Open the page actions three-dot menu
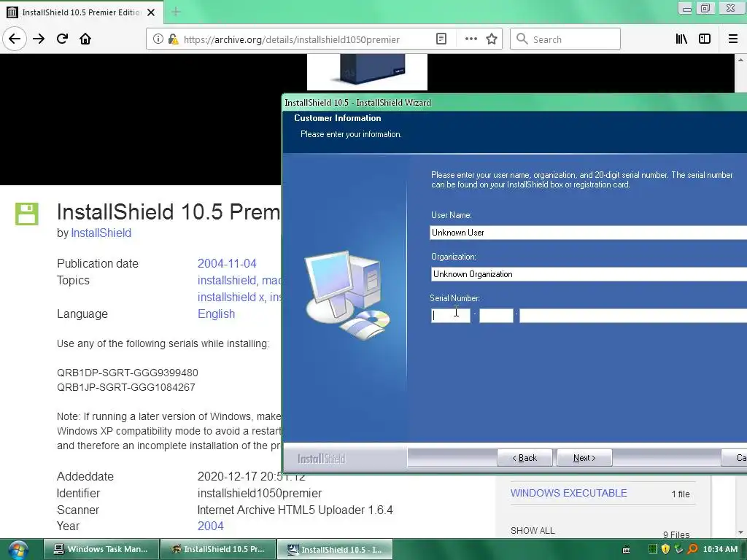This screenshot has height=560, width=747. pos(471,39)
